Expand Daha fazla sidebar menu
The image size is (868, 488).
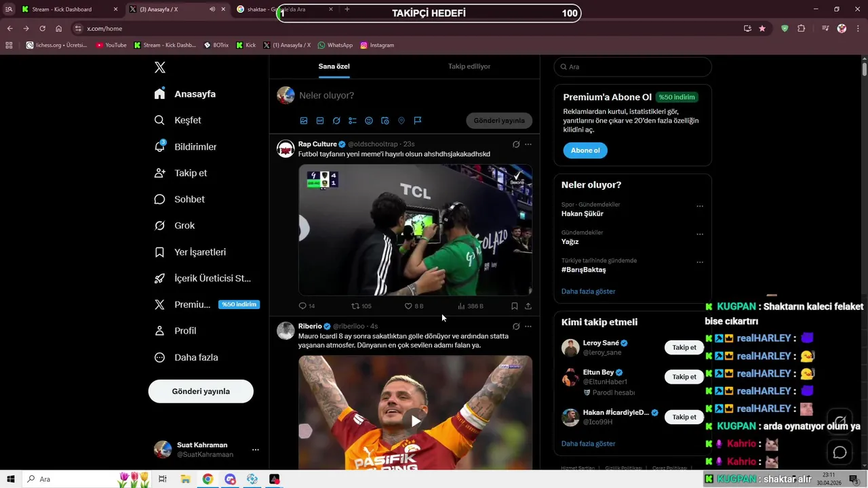(x=186, y=357)
